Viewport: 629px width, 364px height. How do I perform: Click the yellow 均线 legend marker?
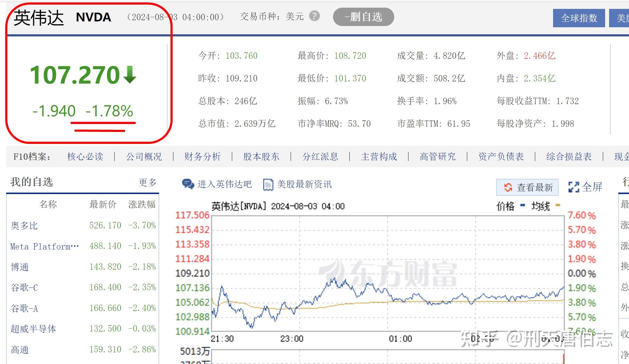tap(558, 205)
